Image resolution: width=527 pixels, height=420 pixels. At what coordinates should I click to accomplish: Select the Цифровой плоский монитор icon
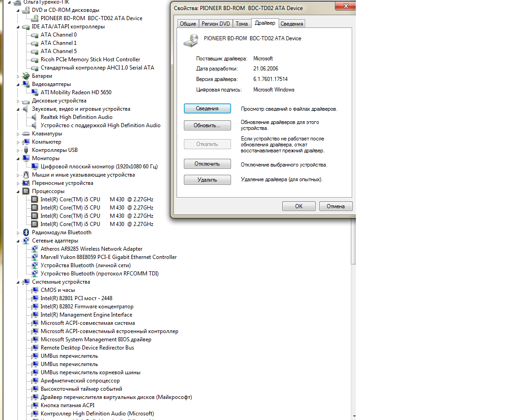pyautogui.click(x=35, y=167)
